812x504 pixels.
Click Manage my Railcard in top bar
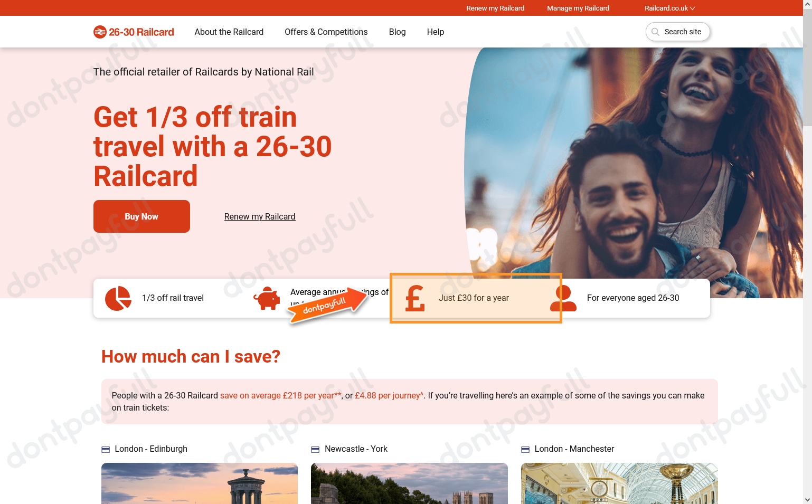[x=578, y=8]
